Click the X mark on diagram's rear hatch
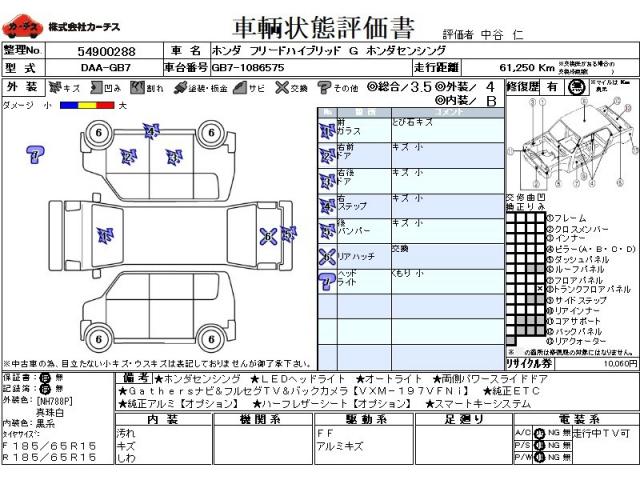Screen dimensions: 640x480 point(268,236)
